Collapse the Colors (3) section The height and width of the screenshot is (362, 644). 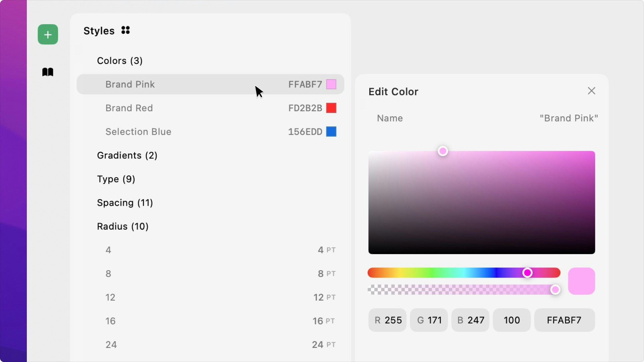[x=120, y=61]
